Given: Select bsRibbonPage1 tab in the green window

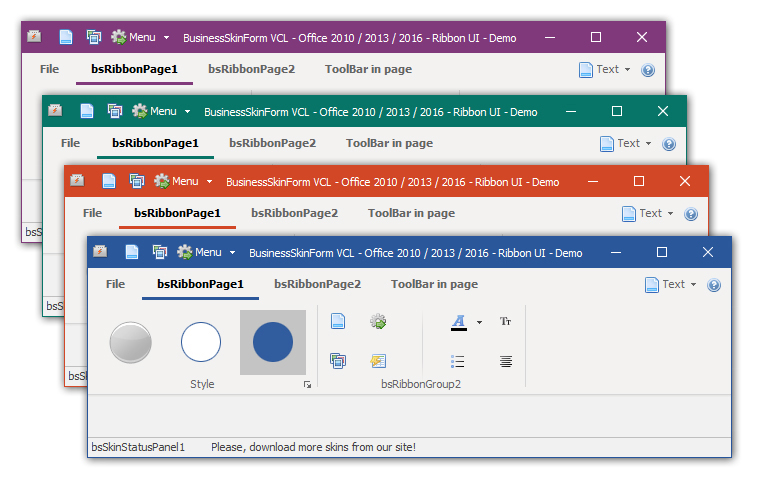Looking at the screenshot, I should pyautogui.click(x=156, y=143).
